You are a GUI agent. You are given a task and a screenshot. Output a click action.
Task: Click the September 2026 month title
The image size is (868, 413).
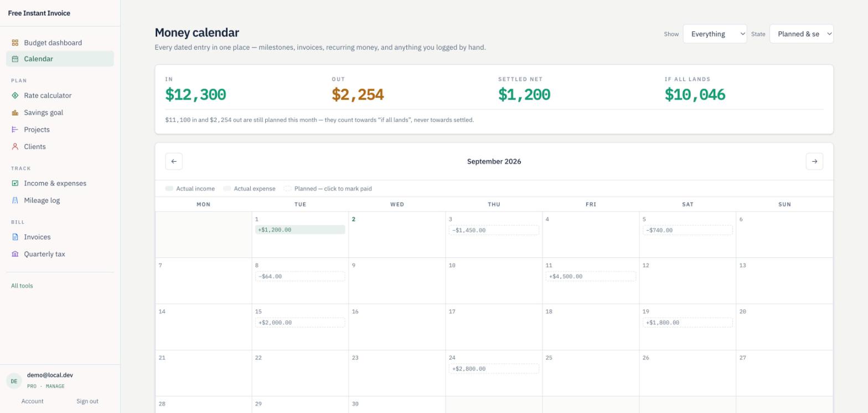(x=494, y=162)
